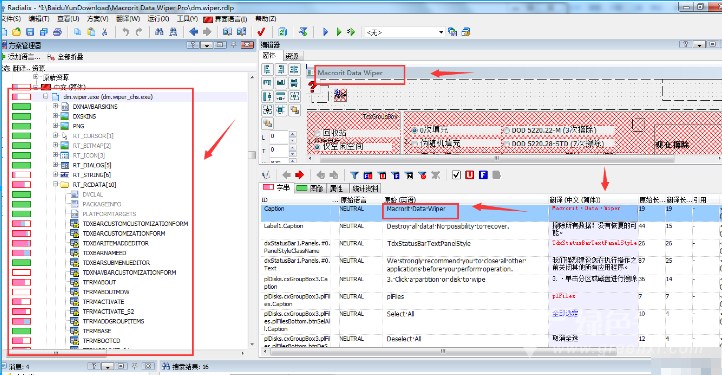Click the red right arrow in the string toolbar
The height and width of the screenshot is (375, 722).
[299, 175]
